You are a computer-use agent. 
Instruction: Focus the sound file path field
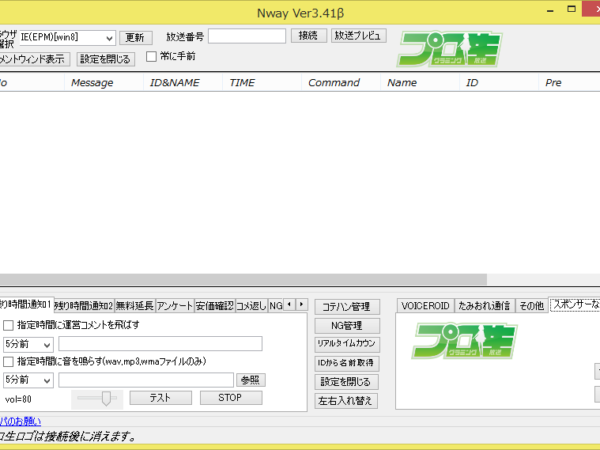[146, 380]
